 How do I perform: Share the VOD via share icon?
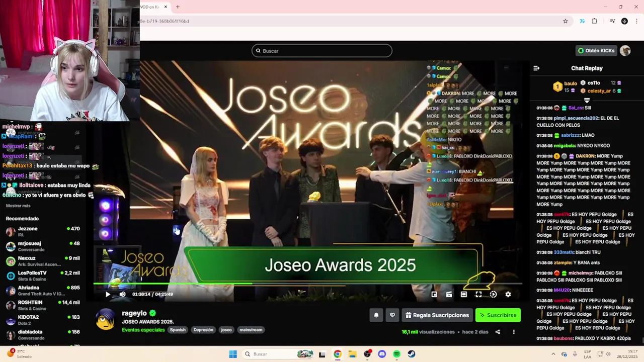point(498,332)
